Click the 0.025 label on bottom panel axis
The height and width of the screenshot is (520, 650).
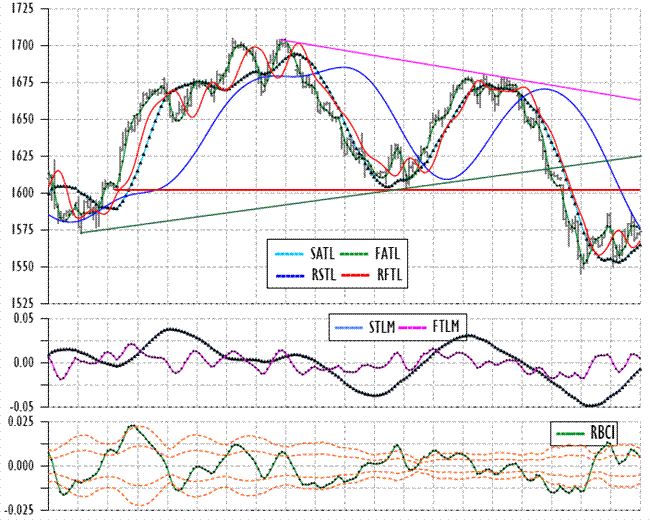point(20,422)
